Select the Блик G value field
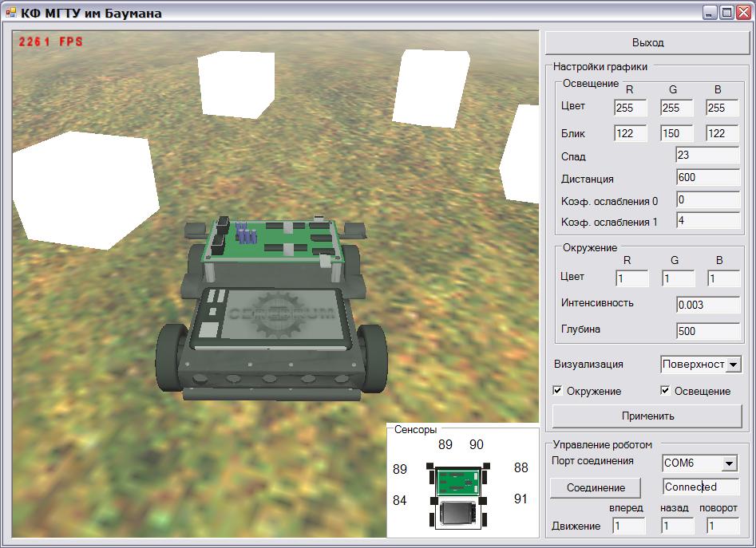Image resolution: width=756 pixels, height=548 pixels. click(x=677, y=134)
